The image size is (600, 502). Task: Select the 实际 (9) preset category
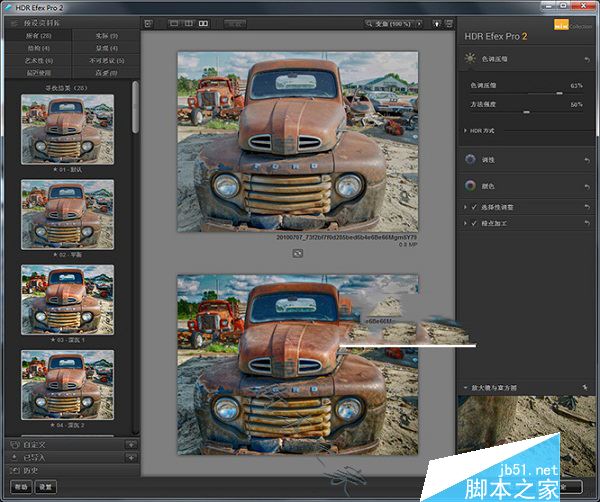click(x=106, y=36)
